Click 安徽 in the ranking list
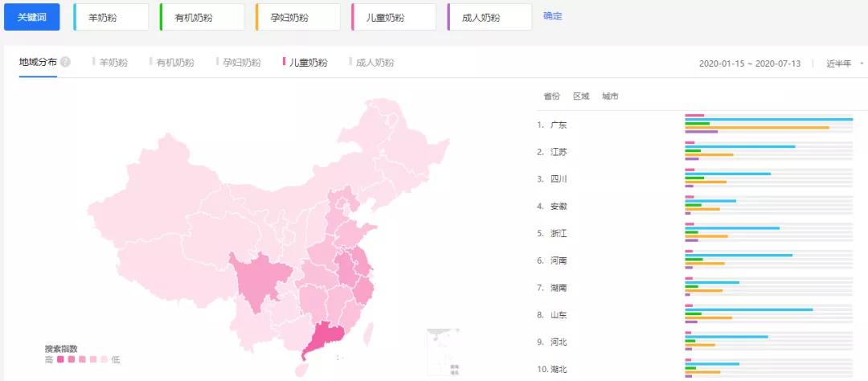The height and width of the screenshot is (381, 868). click(559, 207)
